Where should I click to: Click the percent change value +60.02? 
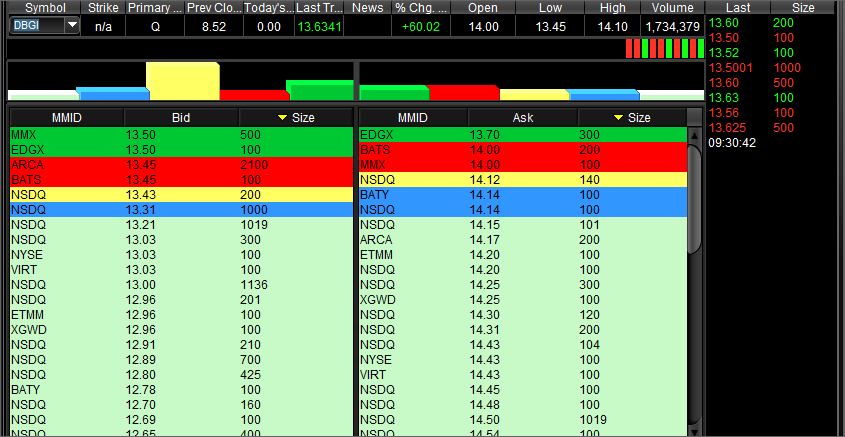pos(421,27)
